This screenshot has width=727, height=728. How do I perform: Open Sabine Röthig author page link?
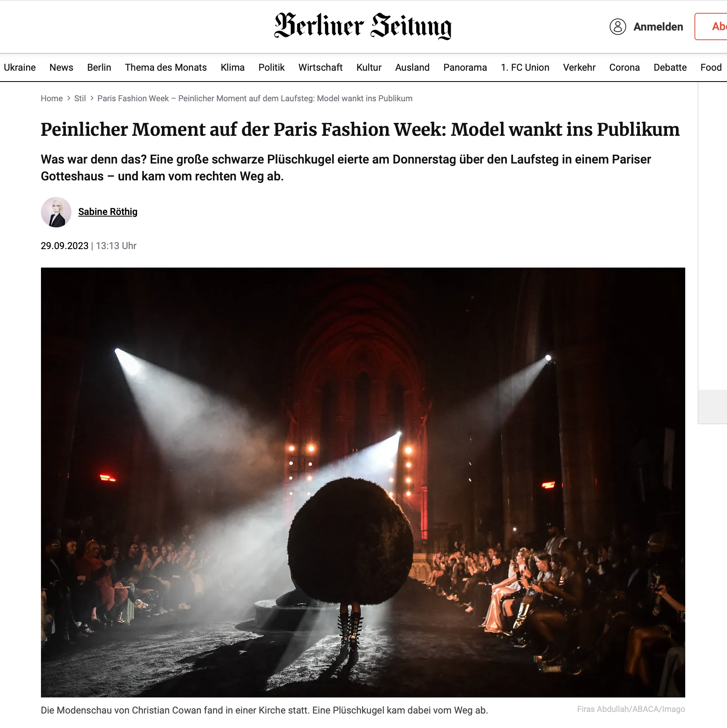pyautogui.click(x=108, y=212)
